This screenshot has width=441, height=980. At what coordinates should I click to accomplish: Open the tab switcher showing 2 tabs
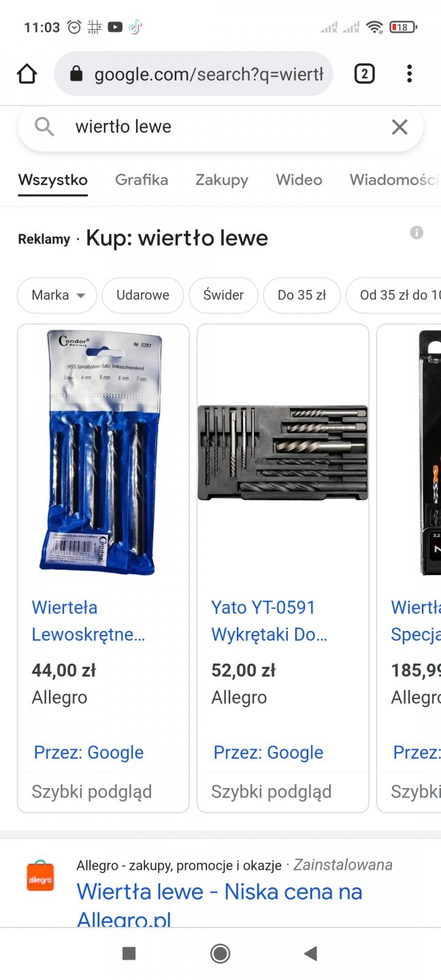(364, 73)
